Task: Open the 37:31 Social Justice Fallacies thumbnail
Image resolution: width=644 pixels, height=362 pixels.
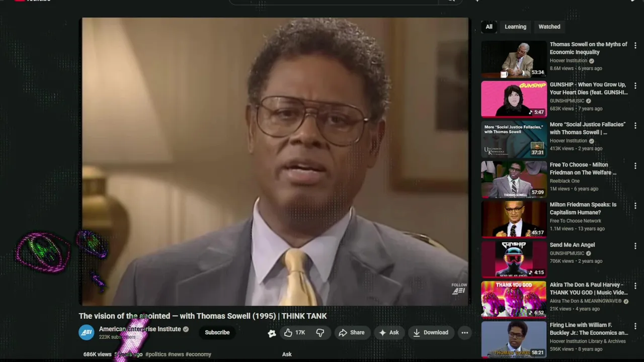Action: click(514, 139)
